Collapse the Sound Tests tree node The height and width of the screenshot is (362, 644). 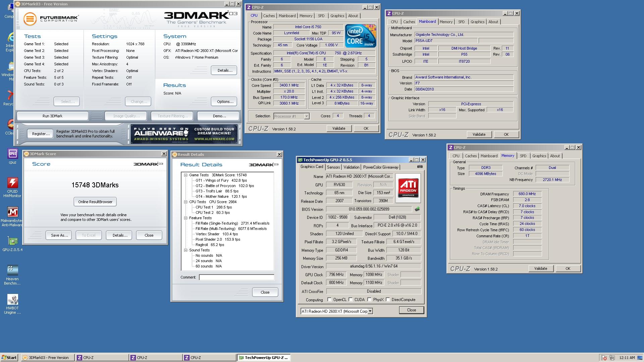click(185, 250)
